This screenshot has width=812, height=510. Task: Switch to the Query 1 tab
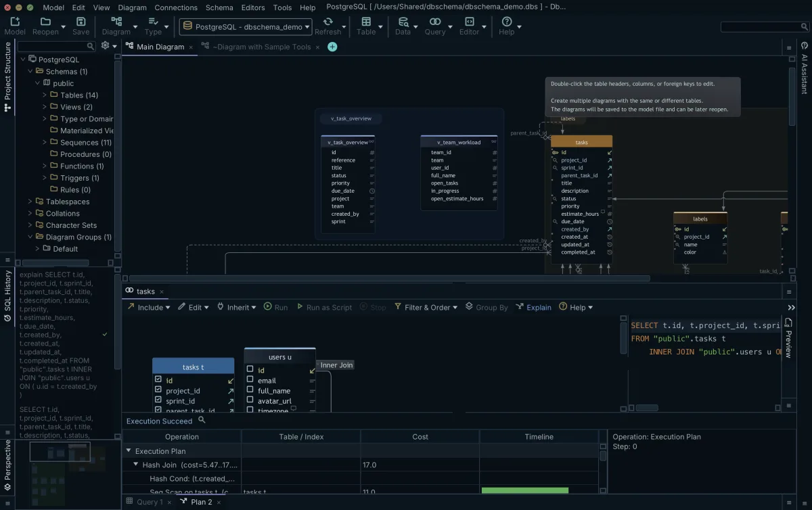click(150, 502)
